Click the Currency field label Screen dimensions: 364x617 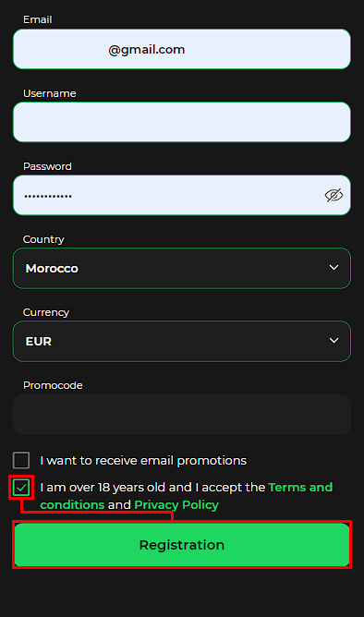(x=46, y=312)
